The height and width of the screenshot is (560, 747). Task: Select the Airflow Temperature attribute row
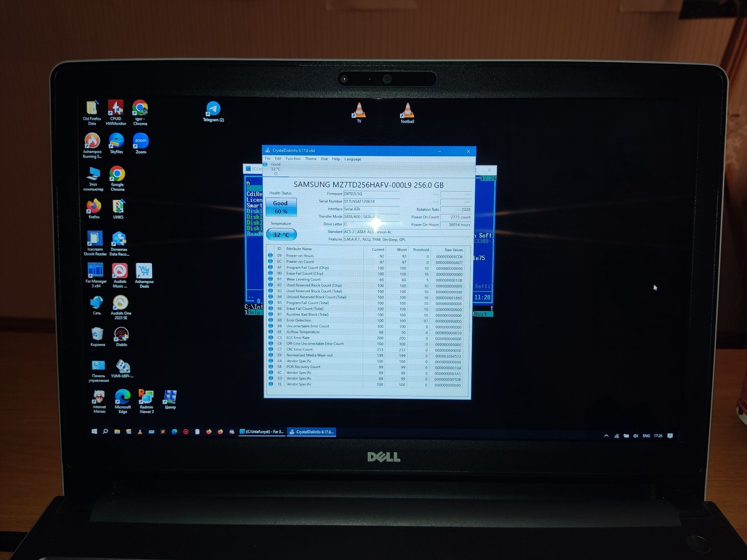point(366,332)
